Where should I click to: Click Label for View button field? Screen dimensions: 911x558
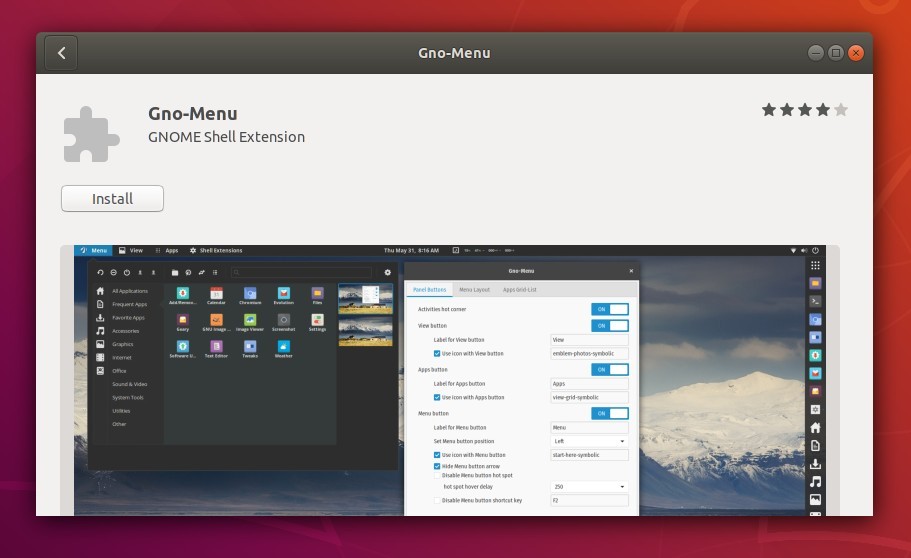pyautogui.click(x=589, y=339)
